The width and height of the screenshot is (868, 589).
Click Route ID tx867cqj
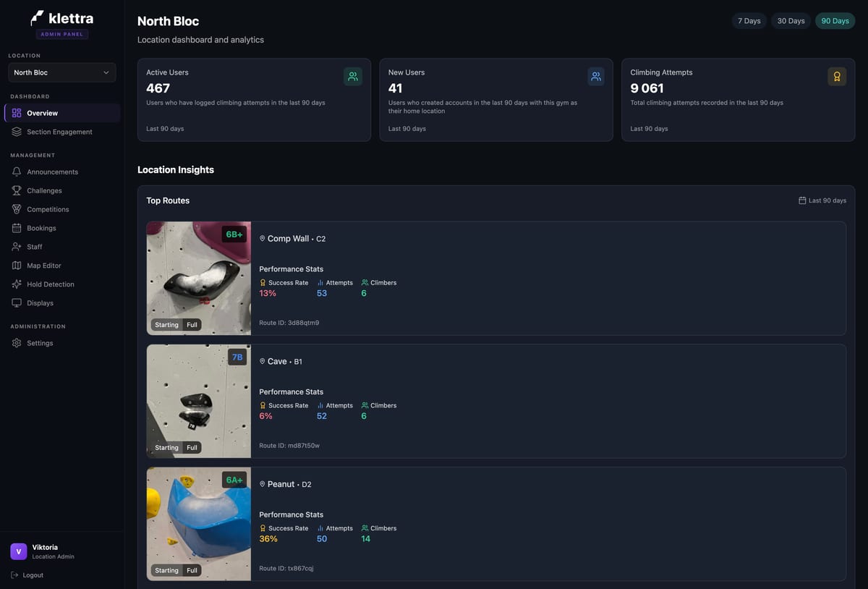[286, 569]
